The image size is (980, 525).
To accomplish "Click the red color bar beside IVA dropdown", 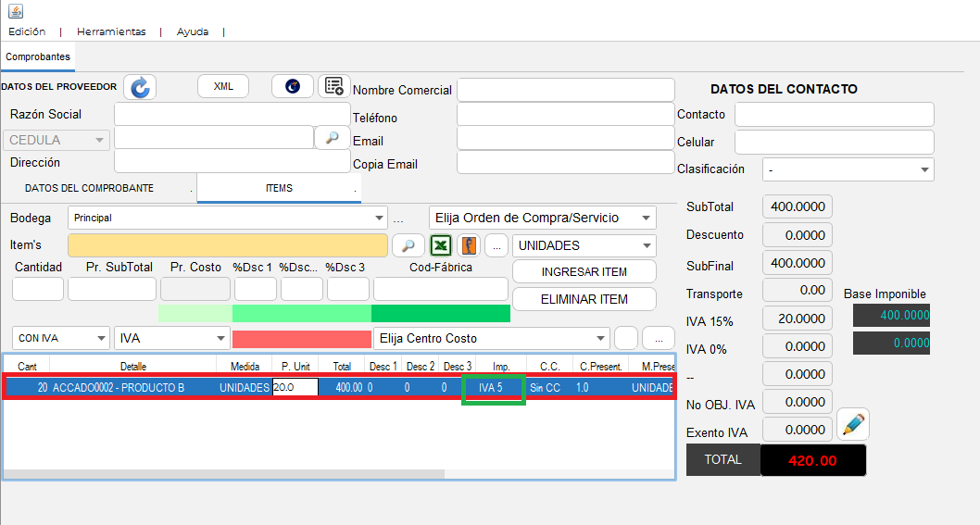I will point(302,339).
